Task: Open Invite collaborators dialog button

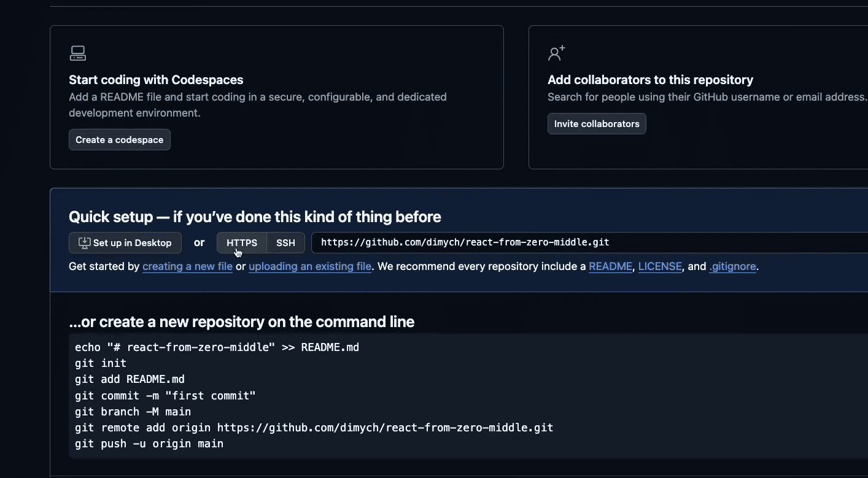Action: coord(596,124)
